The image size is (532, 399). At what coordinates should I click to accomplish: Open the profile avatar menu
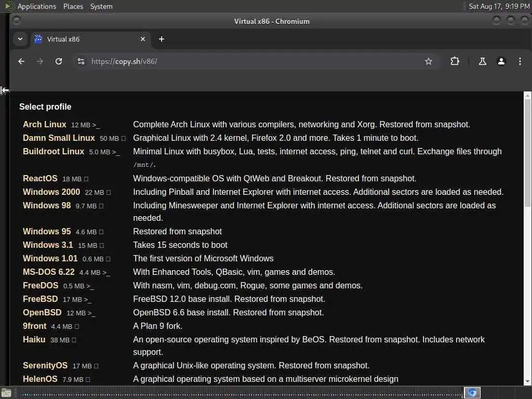(501, 61)
